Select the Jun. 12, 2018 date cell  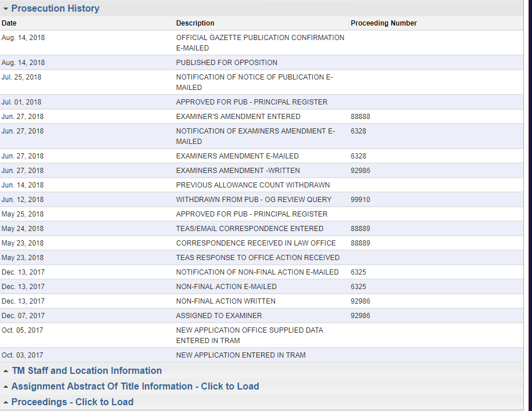(23, 200)
